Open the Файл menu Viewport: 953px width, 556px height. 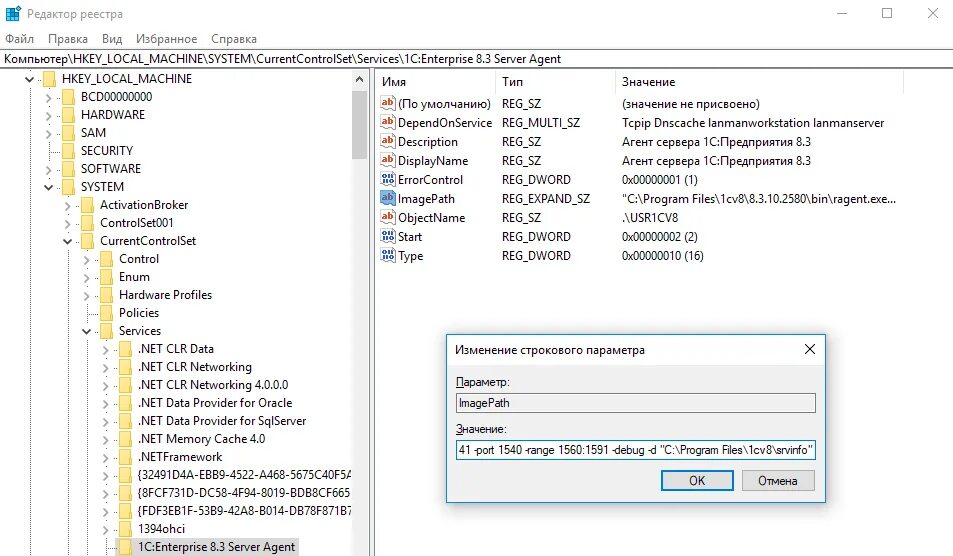(x=19, y=39)
